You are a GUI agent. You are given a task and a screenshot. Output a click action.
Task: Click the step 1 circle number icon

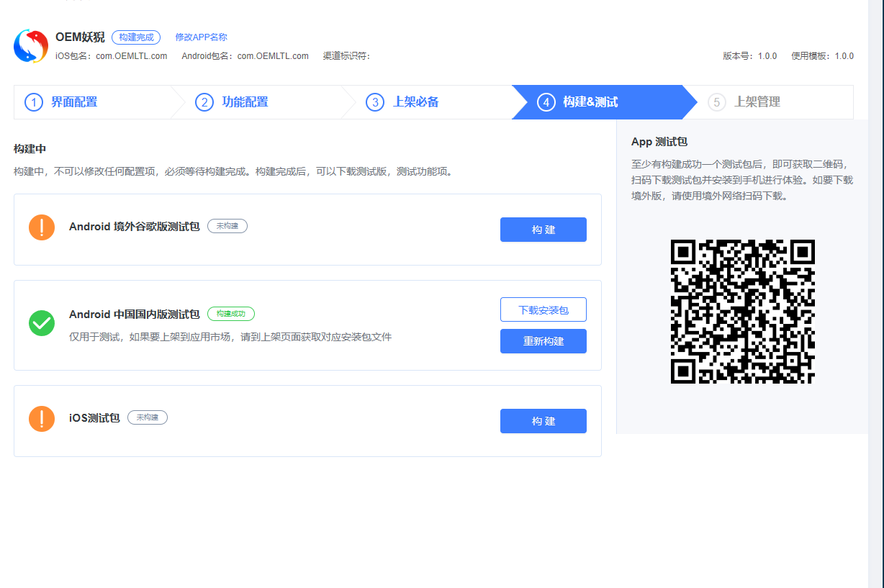tap(34, 102)
